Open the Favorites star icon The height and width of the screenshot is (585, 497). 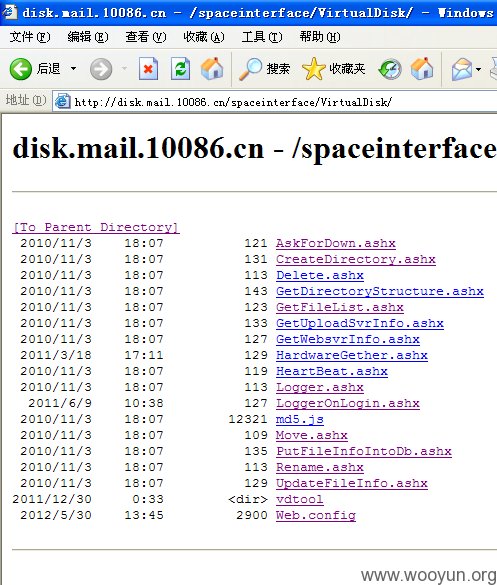313,69
